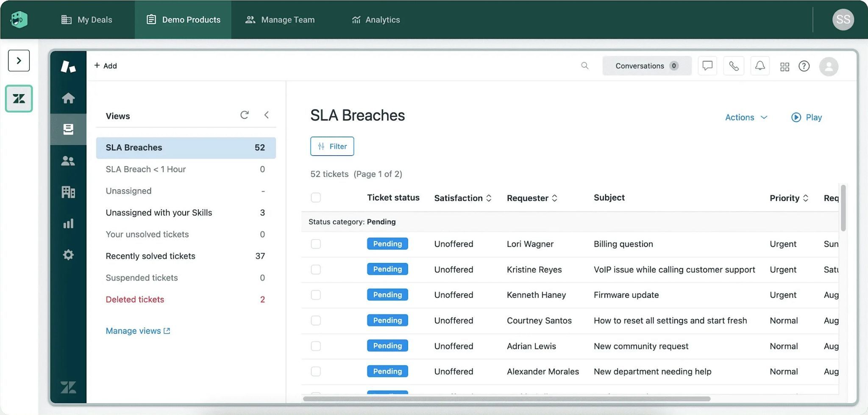Screen dimensions: 868x415
Task: Sort by Requester column
Action: [x=532, y=198]
